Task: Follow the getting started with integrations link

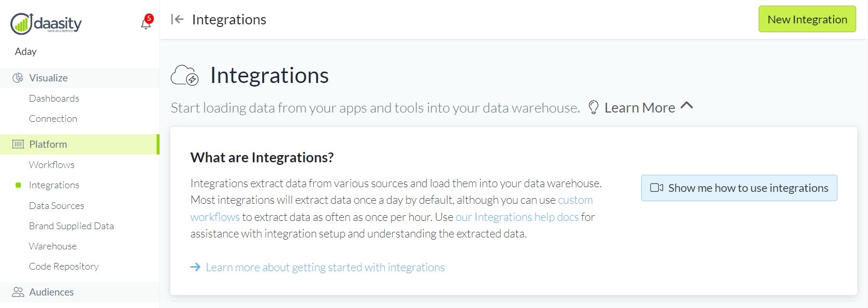Action: (325, 268)
